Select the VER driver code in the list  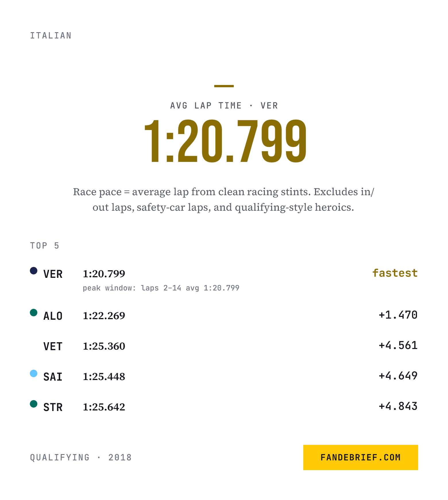53,274
